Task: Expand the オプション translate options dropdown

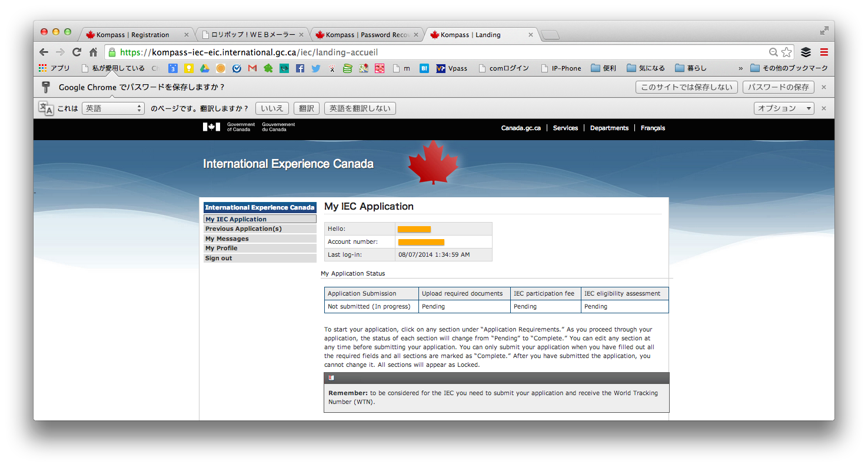Action: pos(784,108)
